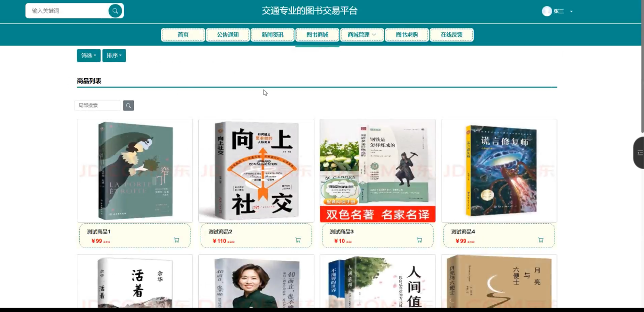Click the ￥99 price of 测试商品1

[97, 241]
